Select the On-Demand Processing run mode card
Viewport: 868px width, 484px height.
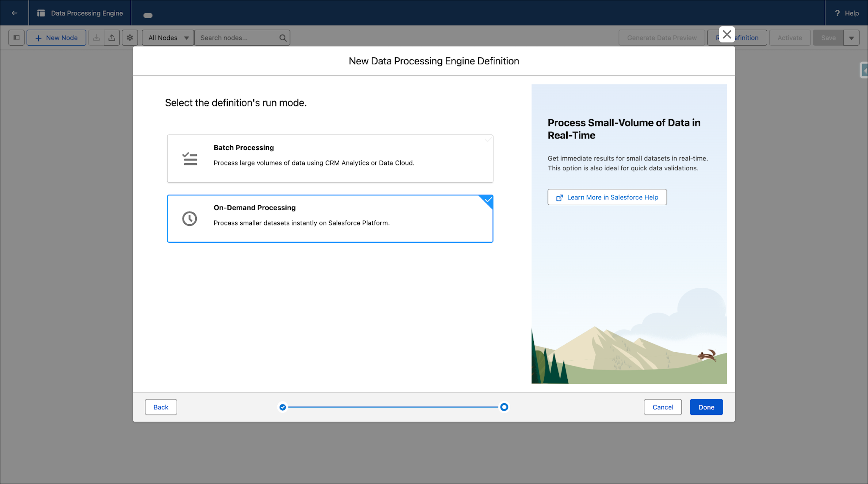330,219
